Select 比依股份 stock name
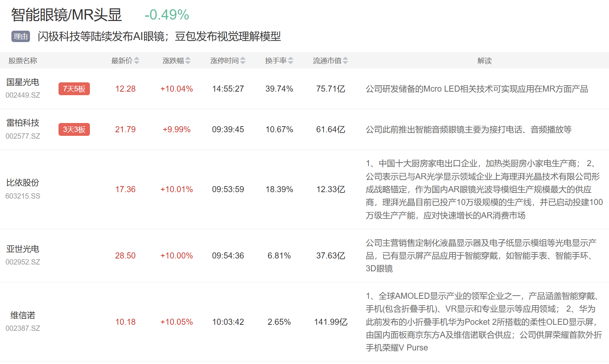This screenshot has width=609, height=364. (x=23, y=183)
